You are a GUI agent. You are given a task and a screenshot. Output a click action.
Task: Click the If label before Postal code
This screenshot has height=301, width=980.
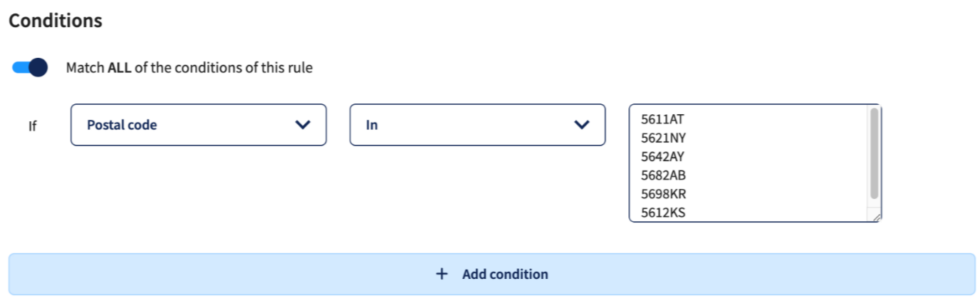pyautogui.click(x=32, y=126)
